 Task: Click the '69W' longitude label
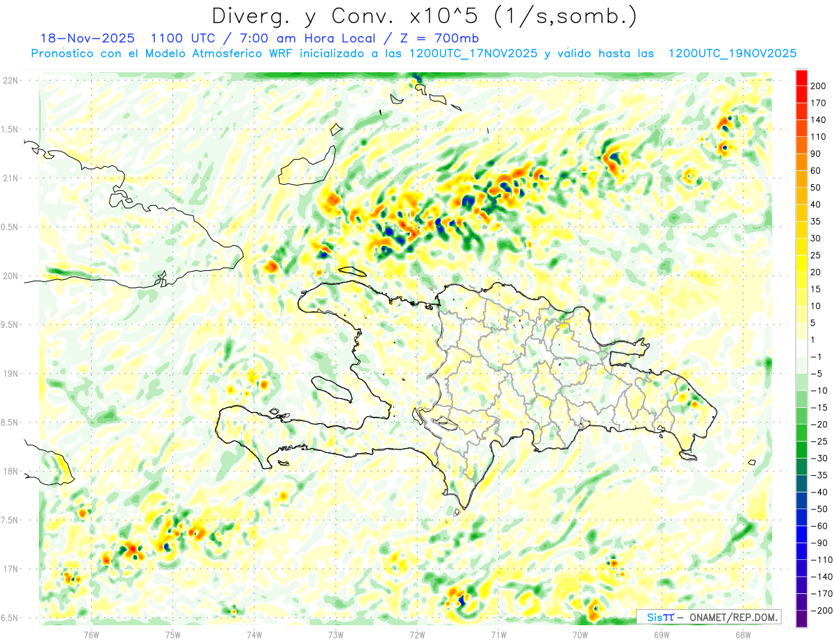pyautogui.click(x=662, y=634)
